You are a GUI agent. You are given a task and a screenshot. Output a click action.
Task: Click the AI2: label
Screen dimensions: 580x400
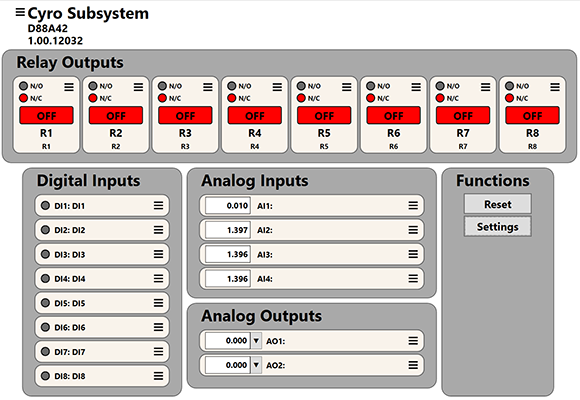pos(265,230)
